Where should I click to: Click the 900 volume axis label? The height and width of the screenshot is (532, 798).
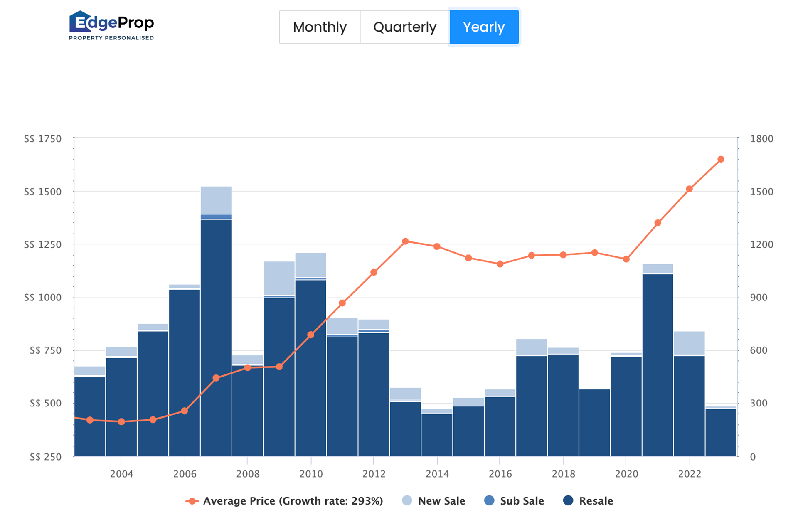759,298
